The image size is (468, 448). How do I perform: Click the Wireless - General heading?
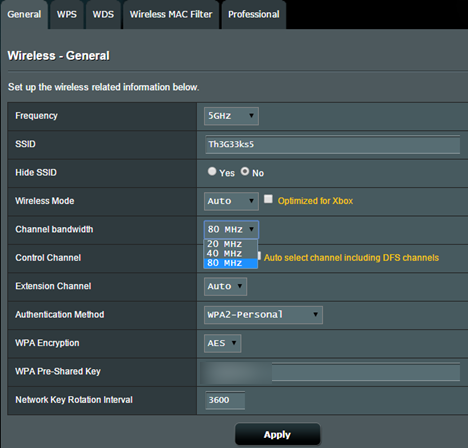pos(58,56)
